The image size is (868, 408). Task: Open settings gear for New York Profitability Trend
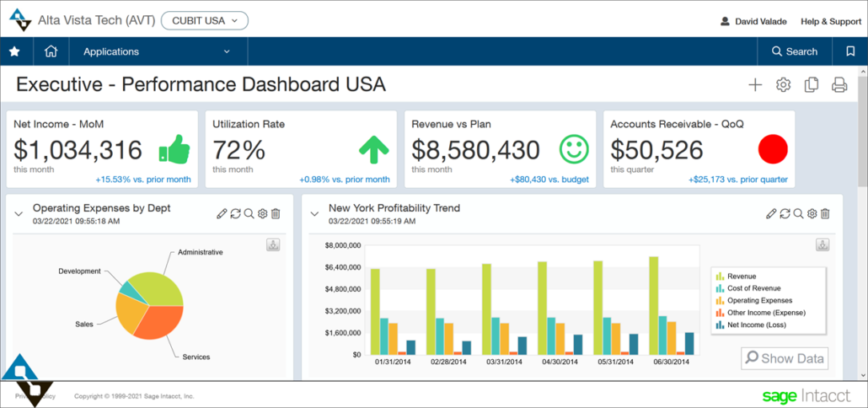[812, 213]
